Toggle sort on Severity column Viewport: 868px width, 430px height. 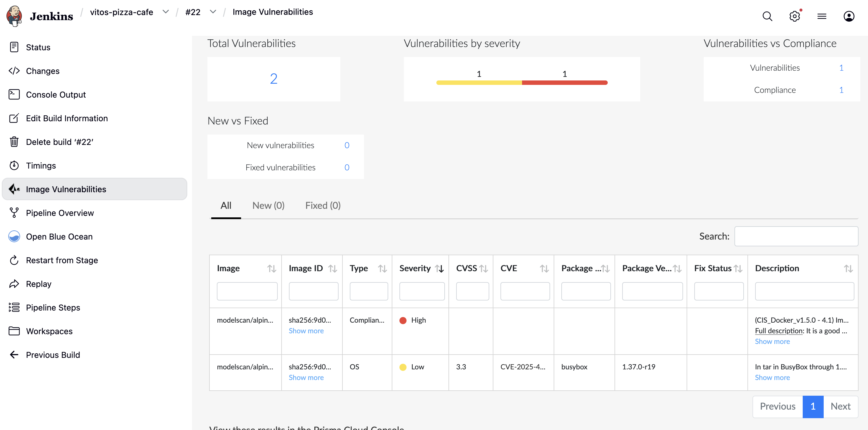(x=439, y=269)
